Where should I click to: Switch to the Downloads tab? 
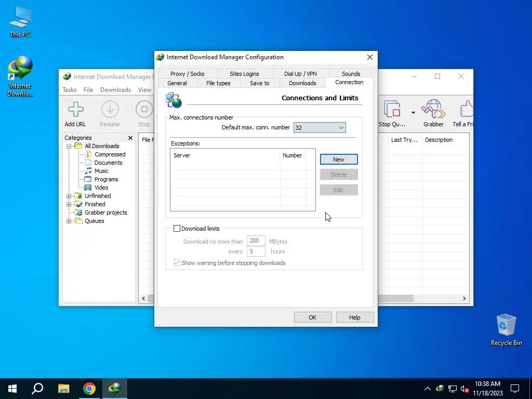click(302, 83)
